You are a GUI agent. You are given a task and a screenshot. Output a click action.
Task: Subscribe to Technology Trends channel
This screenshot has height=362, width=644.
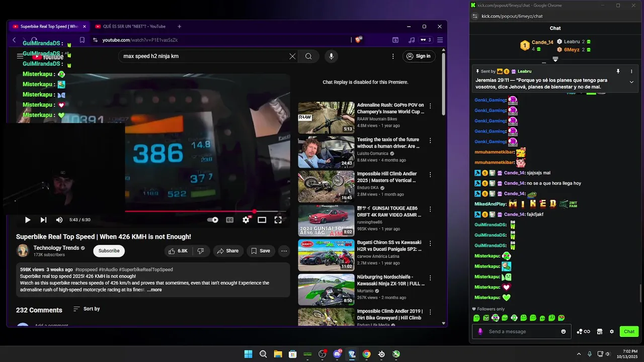tap(109, 251)
